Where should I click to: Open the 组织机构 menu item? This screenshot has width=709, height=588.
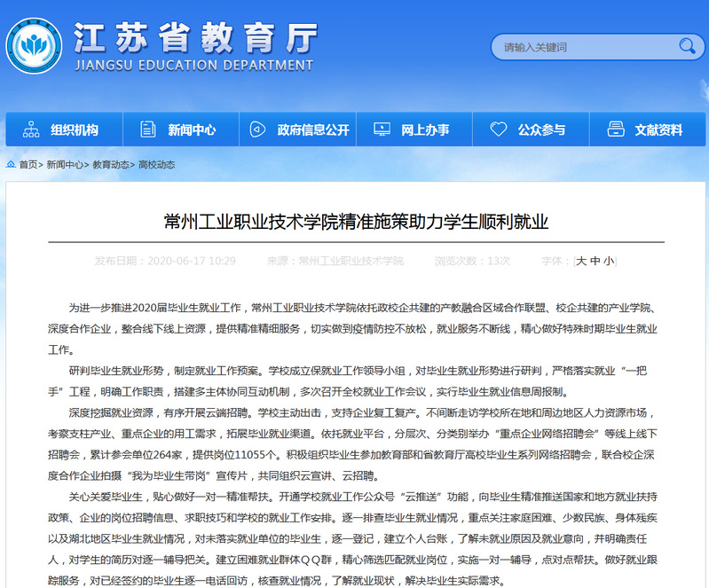pos(64,129)
